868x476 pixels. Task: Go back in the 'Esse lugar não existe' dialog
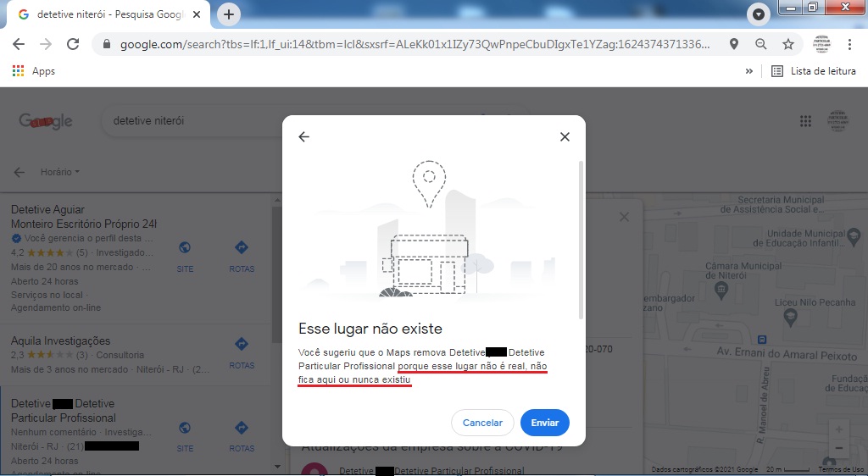coord(304,136)
